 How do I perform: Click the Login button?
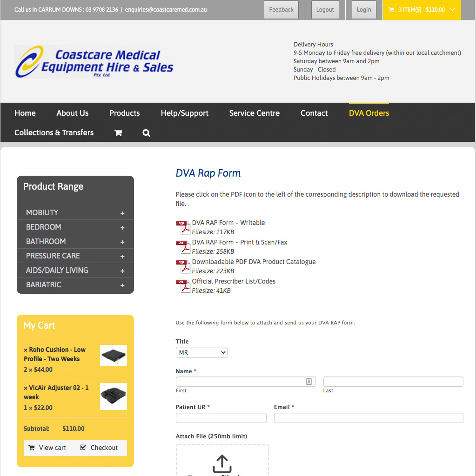tap(364, 10)
